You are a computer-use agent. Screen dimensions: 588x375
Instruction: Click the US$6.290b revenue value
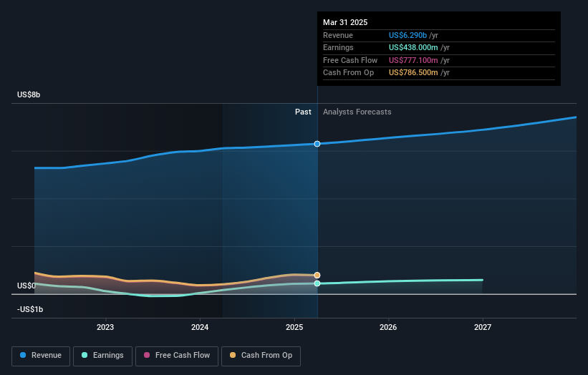pos(408,35)
